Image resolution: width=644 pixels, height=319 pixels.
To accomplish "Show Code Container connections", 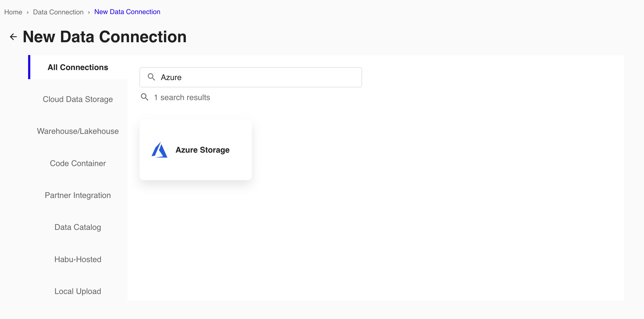I will click(x=78, y=163).
